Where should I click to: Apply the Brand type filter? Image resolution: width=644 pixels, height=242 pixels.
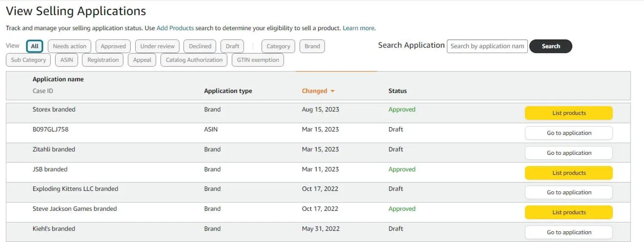point(312,46)
